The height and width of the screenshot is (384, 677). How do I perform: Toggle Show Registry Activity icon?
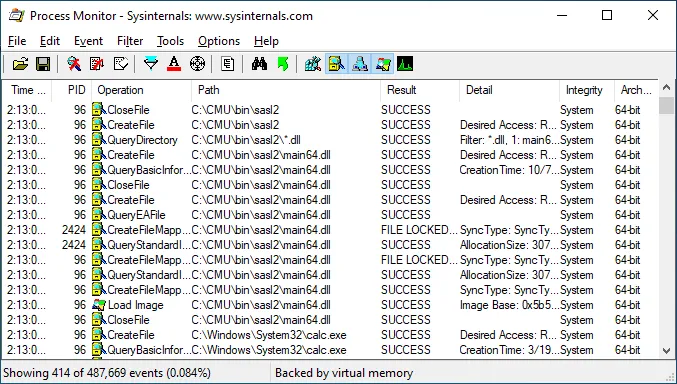pos(313,64)
